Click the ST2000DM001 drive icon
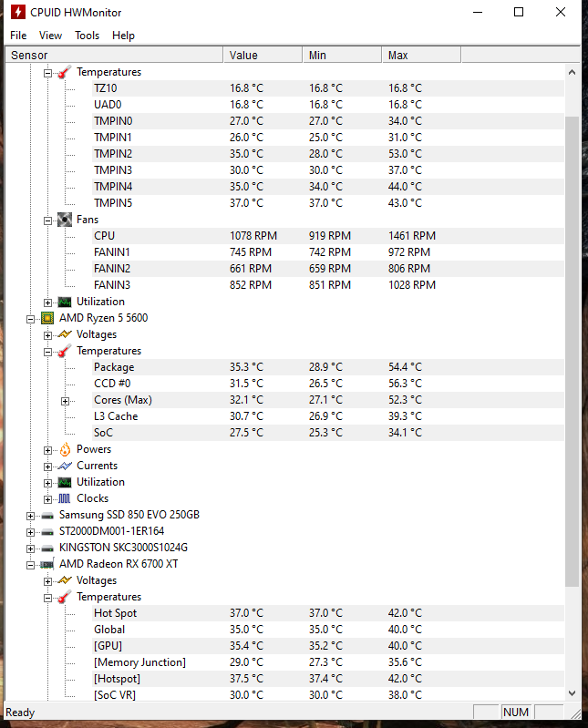This screenshot has height=728, width=588. coord(47,531)
